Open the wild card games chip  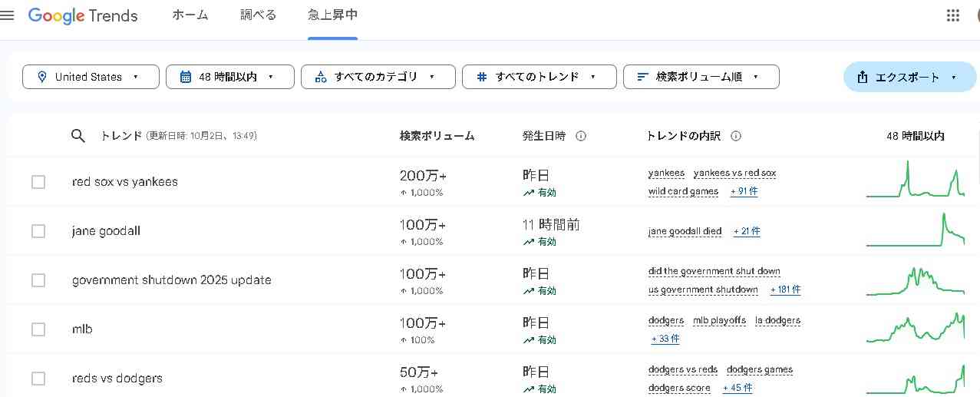683,192
